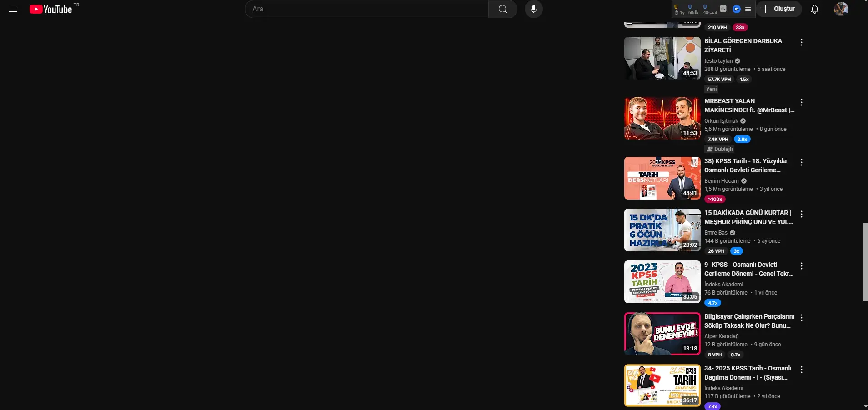
Task: Visit the Benim Hocam channel
Action: tap(722, 181)
